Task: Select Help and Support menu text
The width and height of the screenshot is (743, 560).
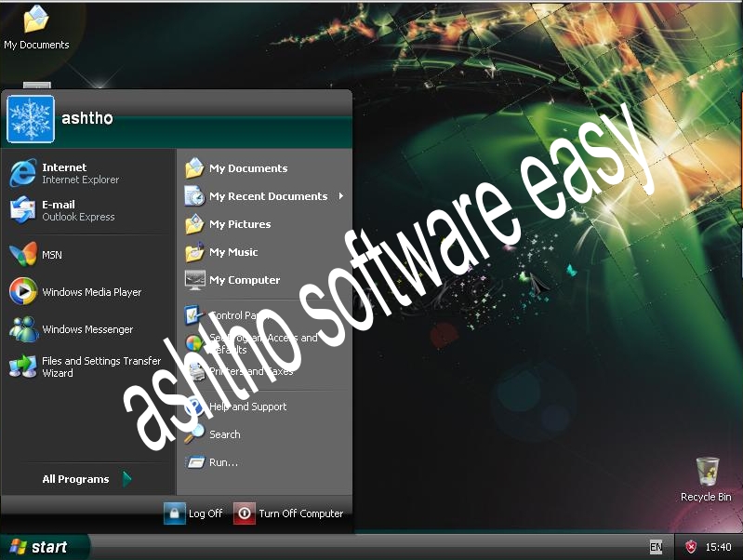Action: pos(248,407)
